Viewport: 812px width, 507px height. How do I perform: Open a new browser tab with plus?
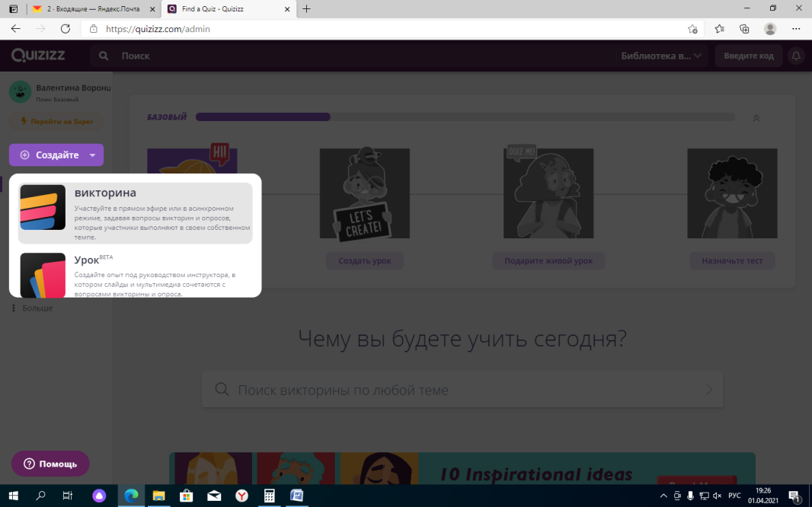(x=306, y=9)
